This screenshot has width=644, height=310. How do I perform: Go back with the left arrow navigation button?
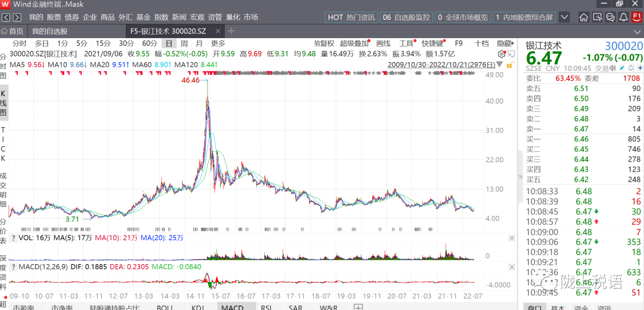pyautogui.click(x=6, y=17)
